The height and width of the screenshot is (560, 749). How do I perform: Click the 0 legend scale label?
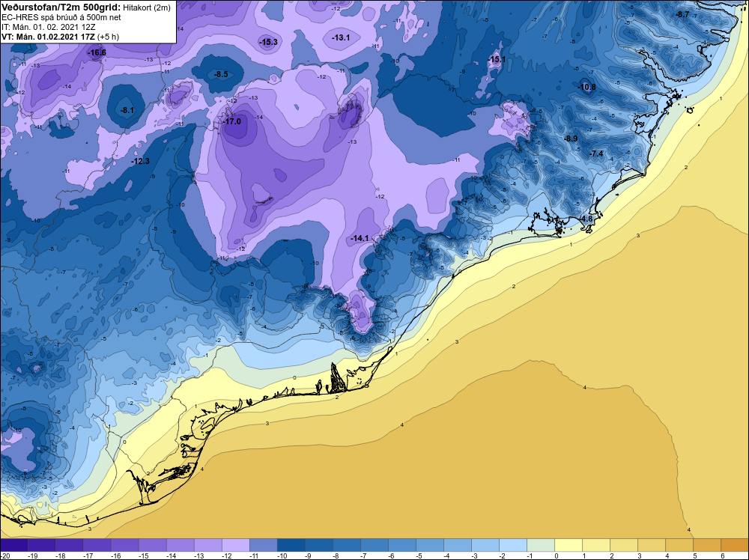(556, 556)
